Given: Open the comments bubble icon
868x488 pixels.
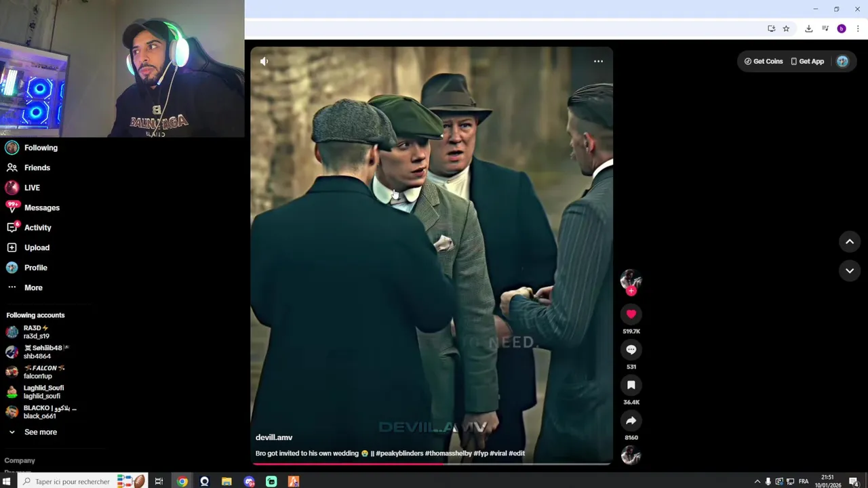Looking at the screenshot, I should click(x=631, y=349).
